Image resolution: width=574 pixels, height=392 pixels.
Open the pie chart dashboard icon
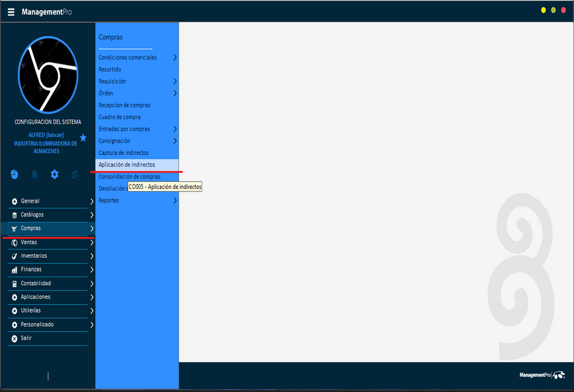[14, 174]
